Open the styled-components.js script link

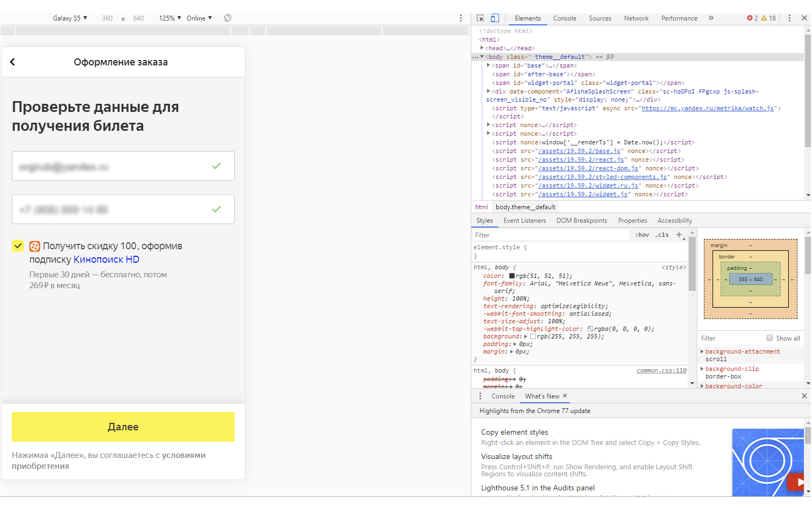pos(602,177)
